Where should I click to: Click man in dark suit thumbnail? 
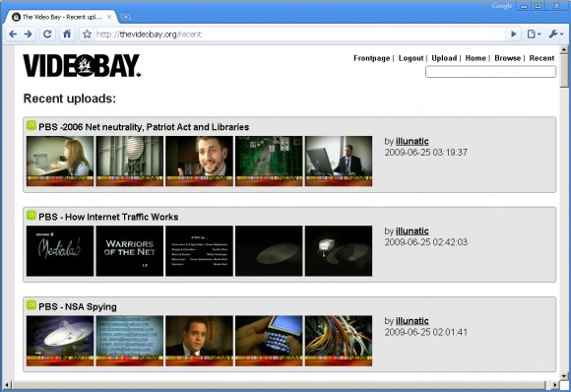point(199,341)
